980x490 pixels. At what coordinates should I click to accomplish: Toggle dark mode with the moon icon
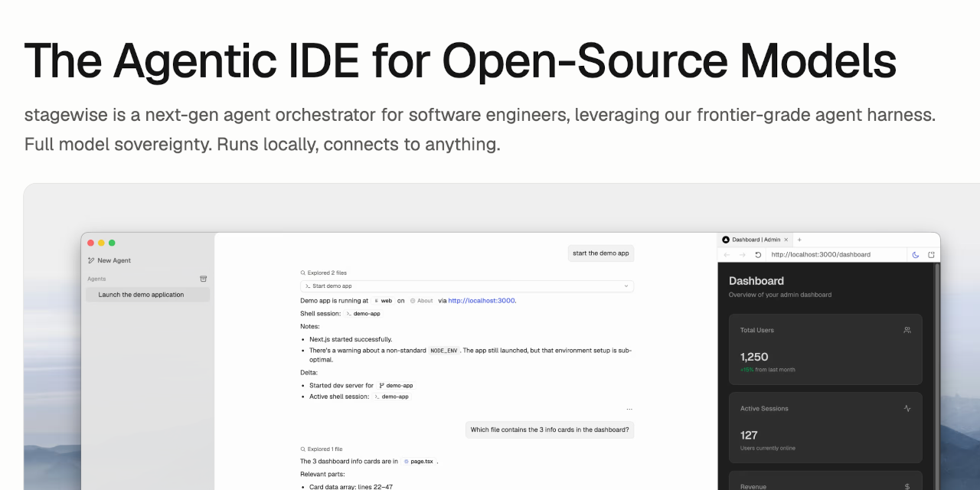[x=916, y=255]
